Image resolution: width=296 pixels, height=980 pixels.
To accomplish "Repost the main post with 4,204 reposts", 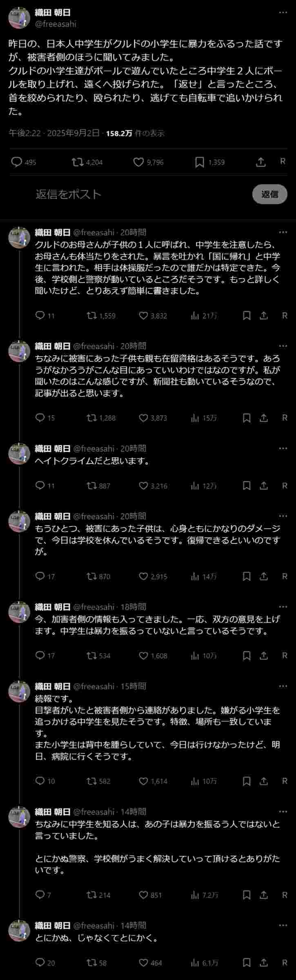I will click(76, 162).
